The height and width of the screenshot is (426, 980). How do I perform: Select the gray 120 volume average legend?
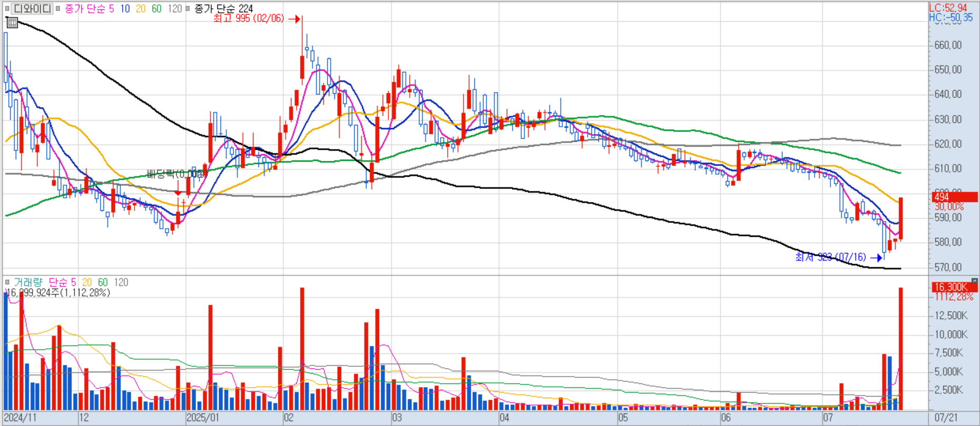pos(121,282)
